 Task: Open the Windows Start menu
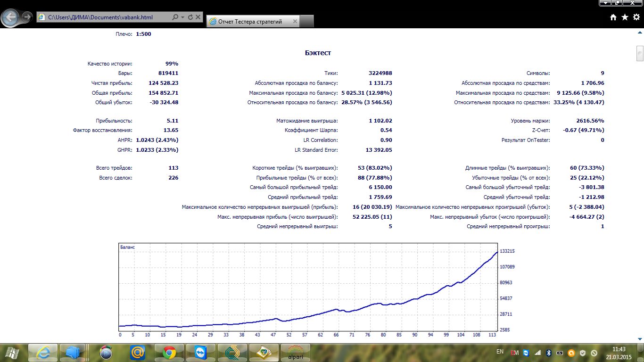(13, 352)
